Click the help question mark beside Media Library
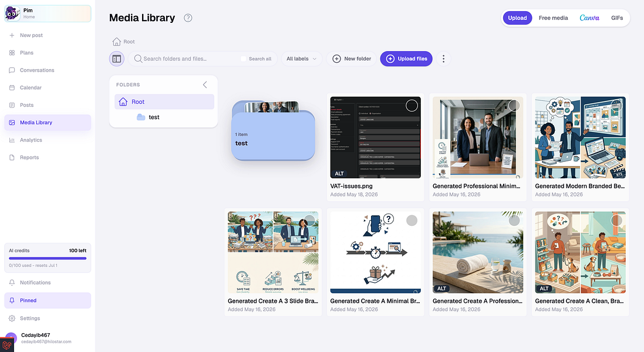Screen dimensions: 644x352 [x=188, y=18]
